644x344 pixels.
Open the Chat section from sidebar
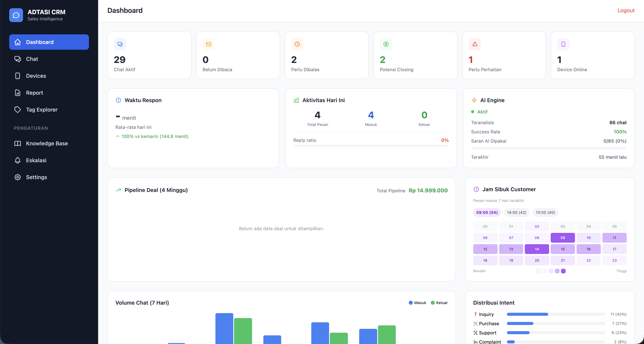tap(32, 59)
